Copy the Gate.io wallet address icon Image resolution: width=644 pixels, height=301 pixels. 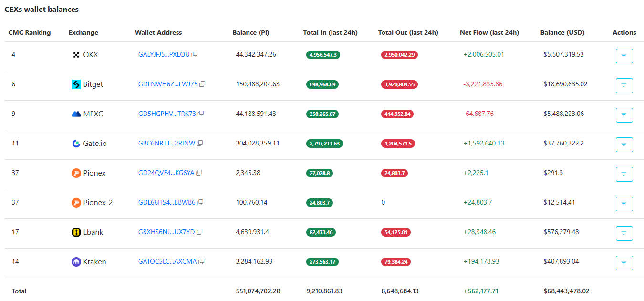200,143
